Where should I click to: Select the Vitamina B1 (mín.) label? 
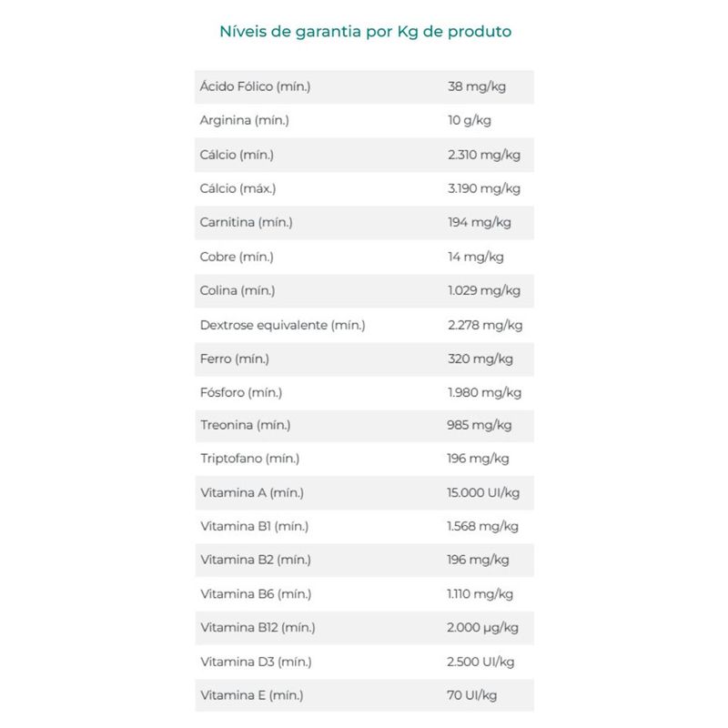point(255,527)
